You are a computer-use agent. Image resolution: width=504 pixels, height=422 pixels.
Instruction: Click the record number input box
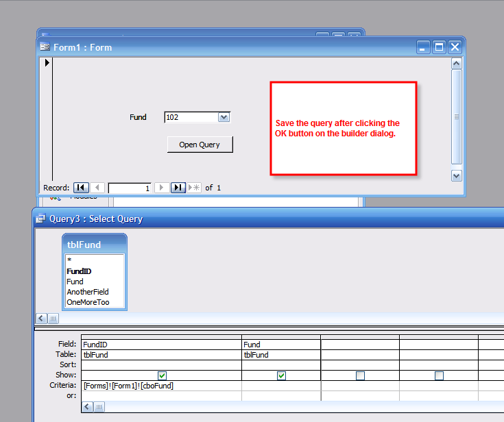[x=130, y=188]
